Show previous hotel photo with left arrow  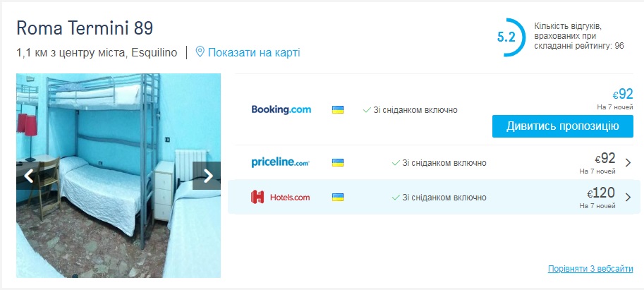point(30,176)
